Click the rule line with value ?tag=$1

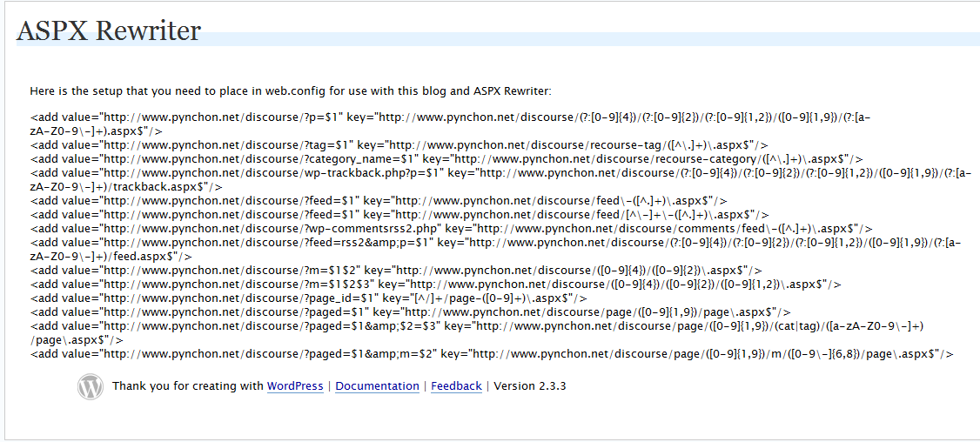pos(399,145)
